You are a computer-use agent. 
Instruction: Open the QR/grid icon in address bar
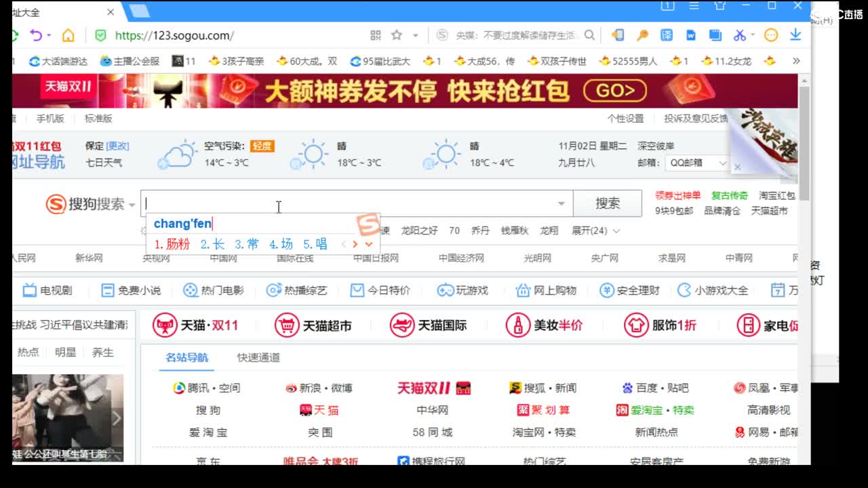[376, 35]
